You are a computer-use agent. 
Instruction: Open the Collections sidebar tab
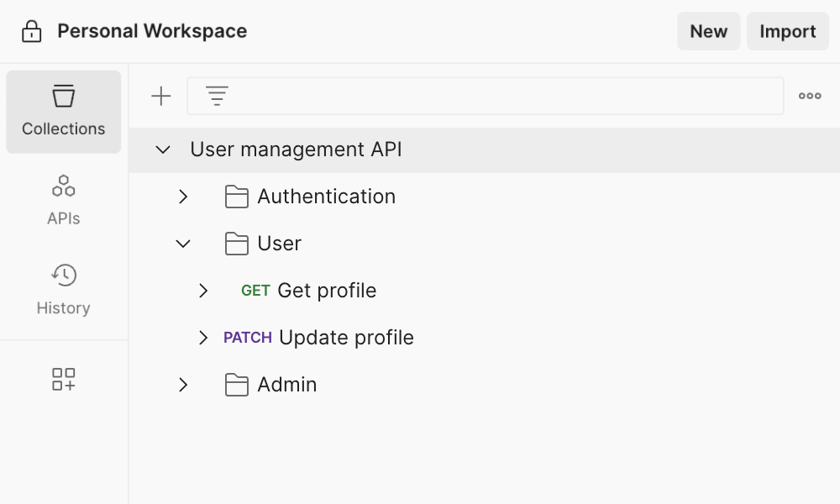pyautogui.click(x=64, y=112)
